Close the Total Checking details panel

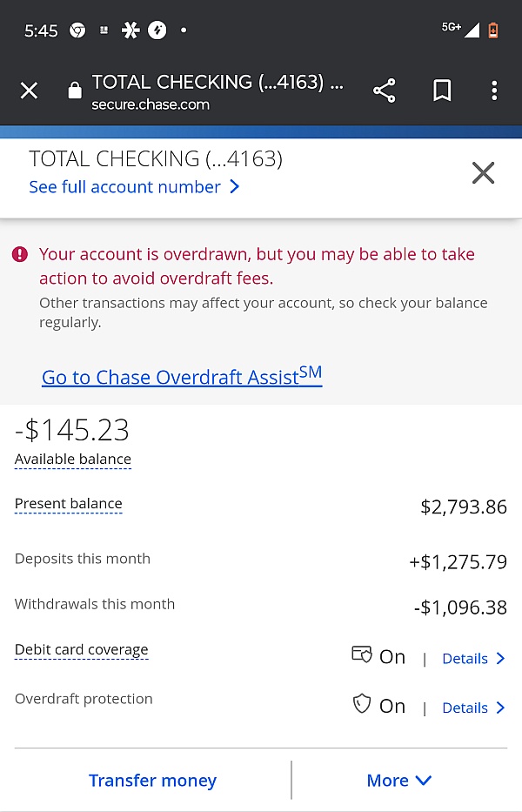pyautogui.click(x=483, y=173)
